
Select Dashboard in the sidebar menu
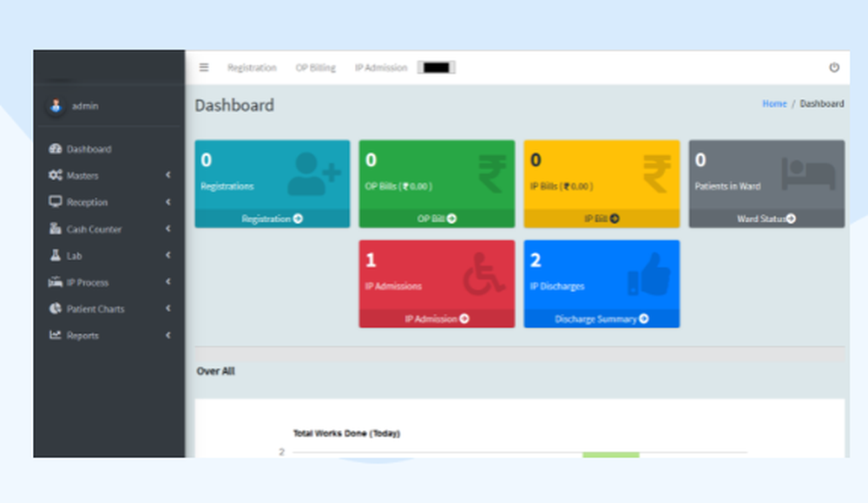(x=89, y=149)
